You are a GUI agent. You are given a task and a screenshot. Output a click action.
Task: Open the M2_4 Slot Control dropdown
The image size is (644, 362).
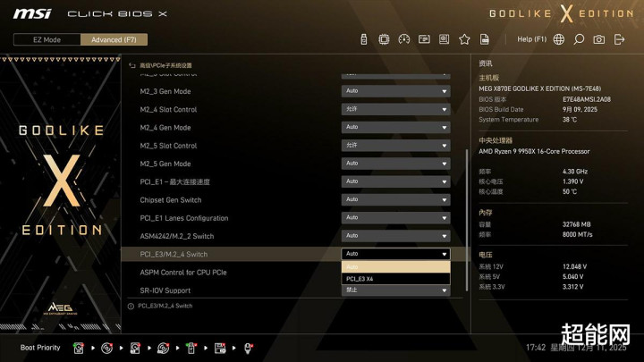tap(395, 109)
